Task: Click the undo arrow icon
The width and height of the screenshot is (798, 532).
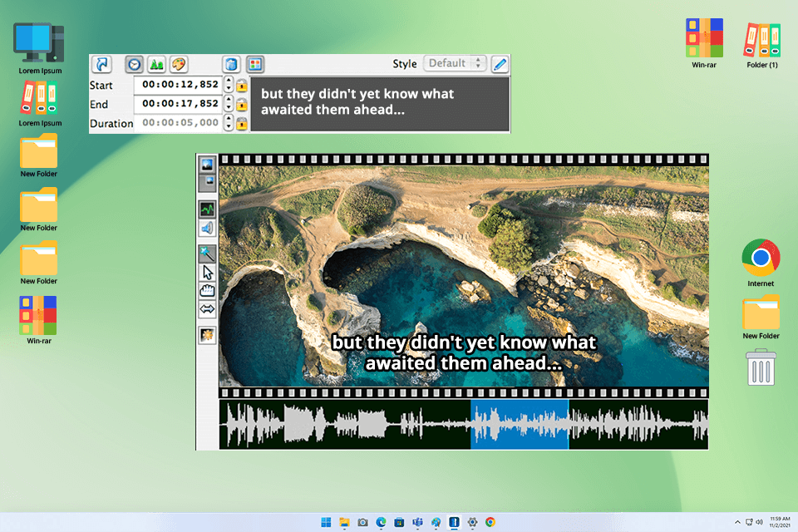Action: tap(101, 64)
